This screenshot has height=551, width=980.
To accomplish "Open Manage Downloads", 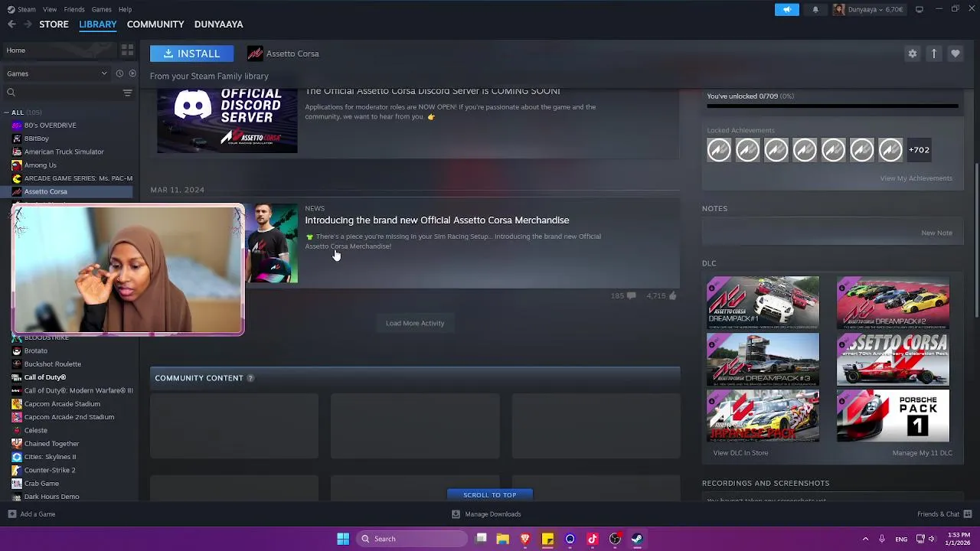I will 486,514.
